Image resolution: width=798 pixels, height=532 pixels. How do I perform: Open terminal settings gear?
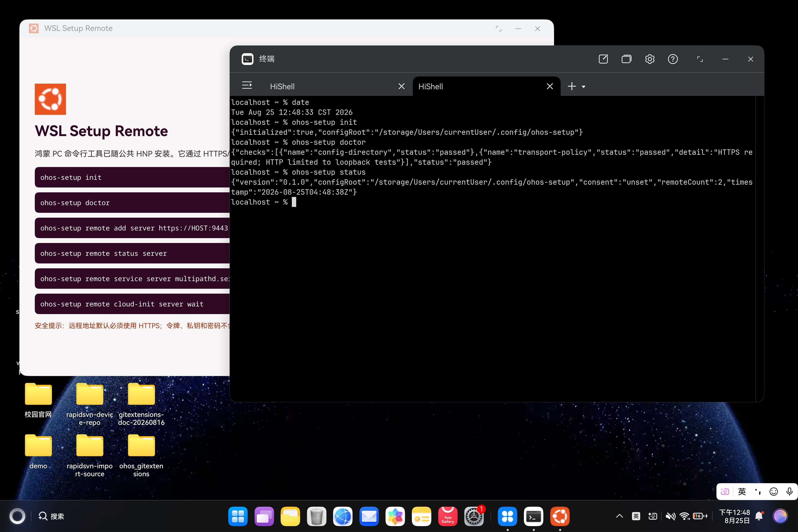point(649,59)
